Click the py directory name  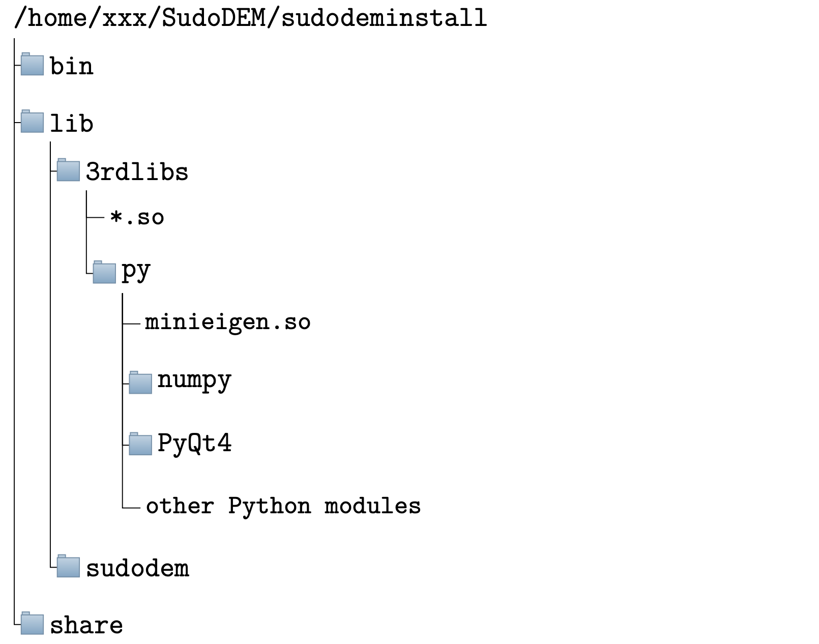(x=136, y=272)
